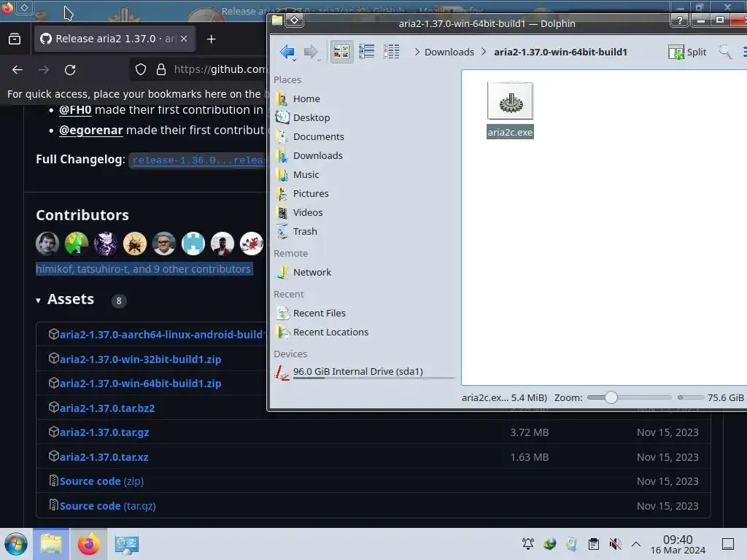
Task: Open Recent Files in Dolphin
Action: point(320,314)
